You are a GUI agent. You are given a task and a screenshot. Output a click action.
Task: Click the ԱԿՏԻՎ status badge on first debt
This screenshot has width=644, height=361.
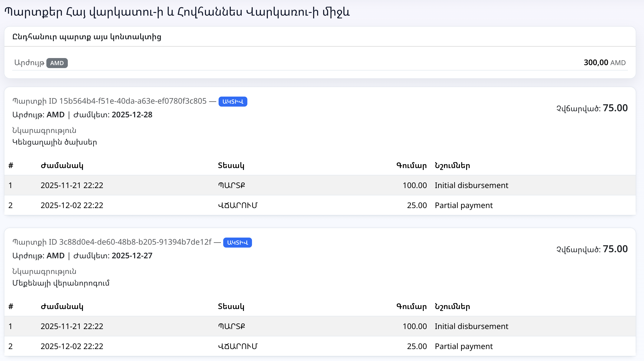tap(232, 101)
